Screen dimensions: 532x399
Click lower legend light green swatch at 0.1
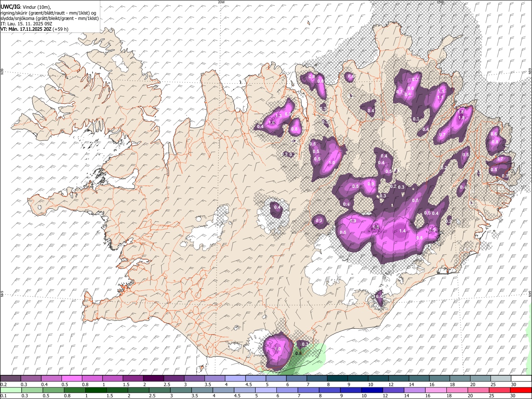coord(11,390)
